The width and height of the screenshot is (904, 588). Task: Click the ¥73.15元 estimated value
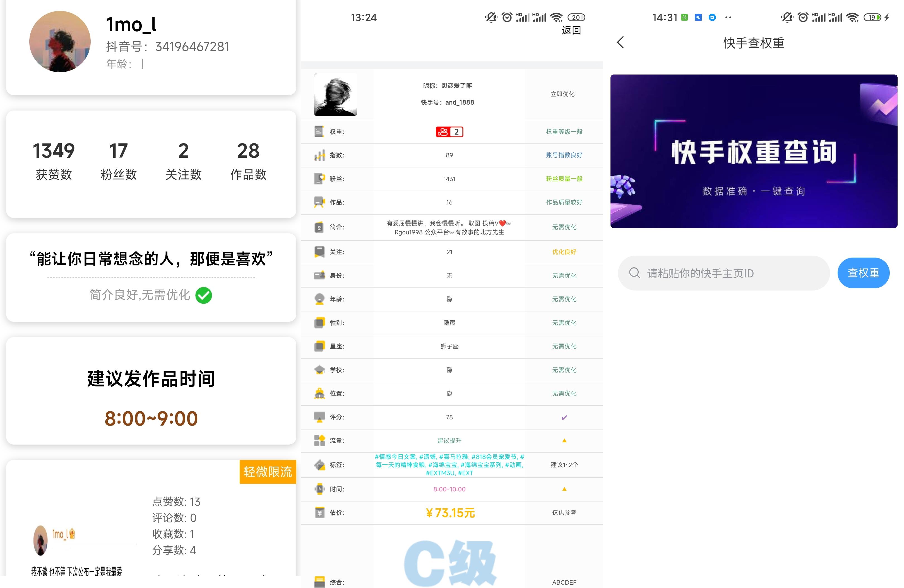(x=450, y=513)
